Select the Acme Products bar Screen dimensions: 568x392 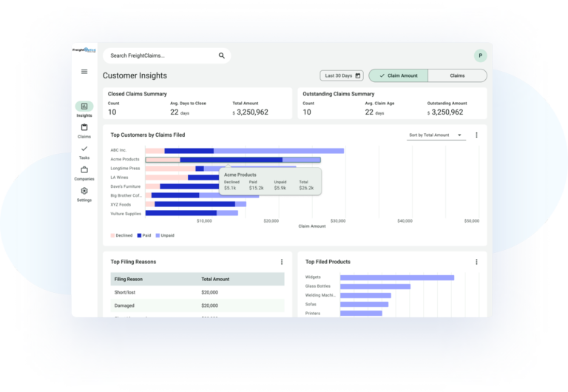tap(233, 159)
